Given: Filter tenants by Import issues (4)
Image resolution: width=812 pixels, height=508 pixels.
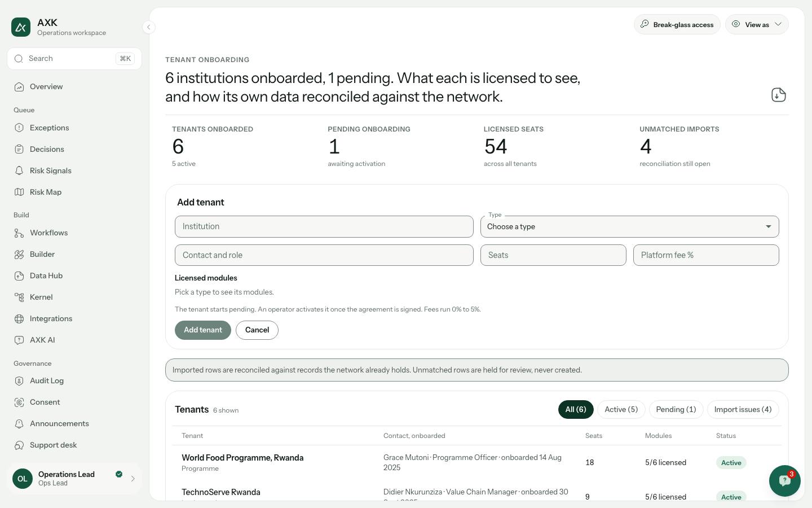Looking at the screenshot, I should tap(743, 410).
